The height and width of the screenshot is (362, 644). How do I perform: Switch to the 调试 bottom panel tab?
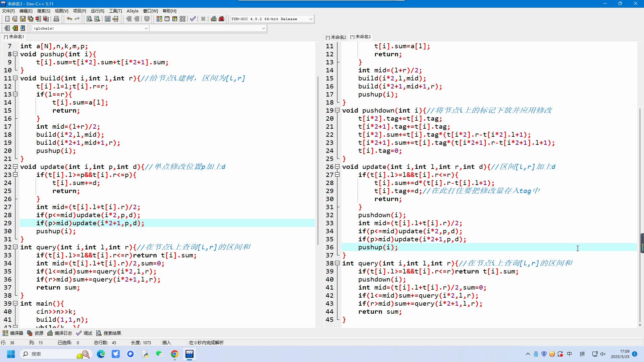click(84, 333)
